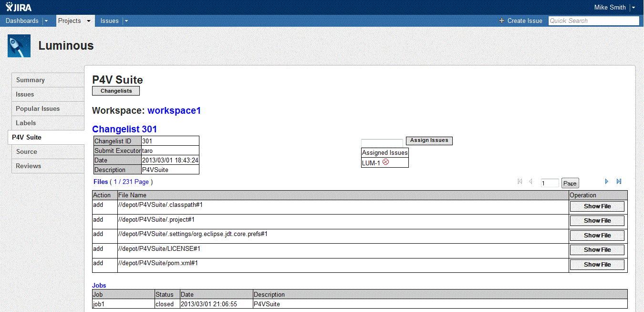Select the P4V Suite sidebar tab
Viewport: 644px width, 312px height.
click(46, 137)
